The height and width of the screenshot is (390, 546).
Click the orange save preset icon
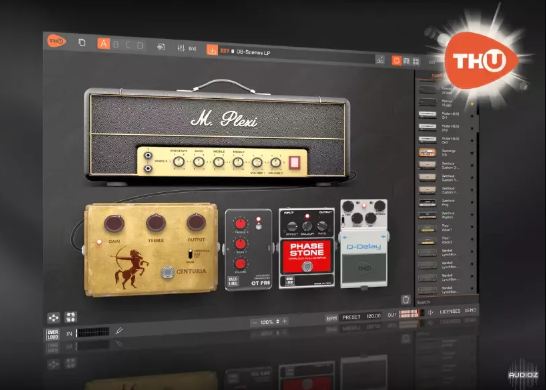pos(212,50)
